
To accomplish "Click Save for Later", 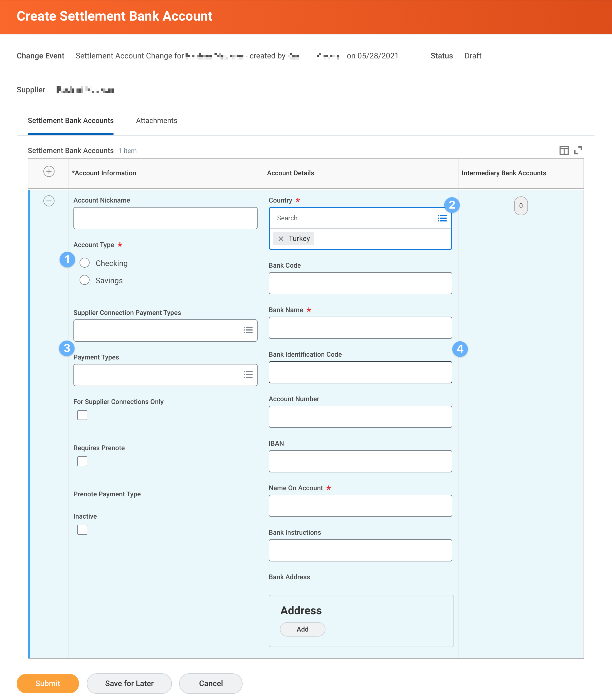I will (x=129, y=683).
